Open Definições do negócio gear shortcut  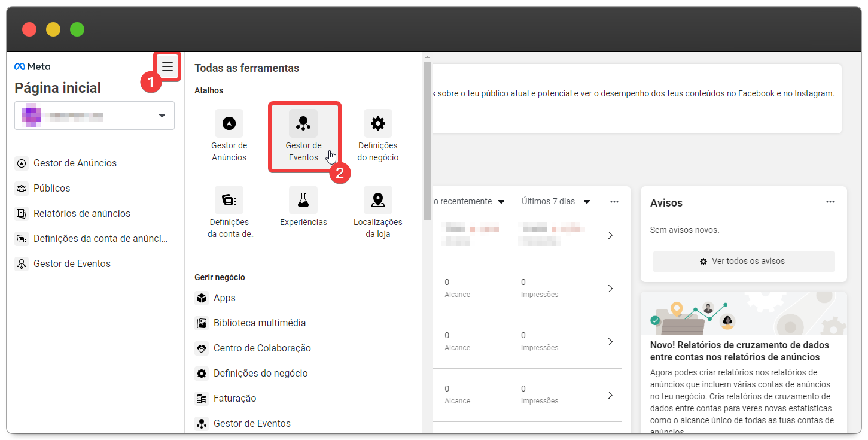tap(377, 135)
